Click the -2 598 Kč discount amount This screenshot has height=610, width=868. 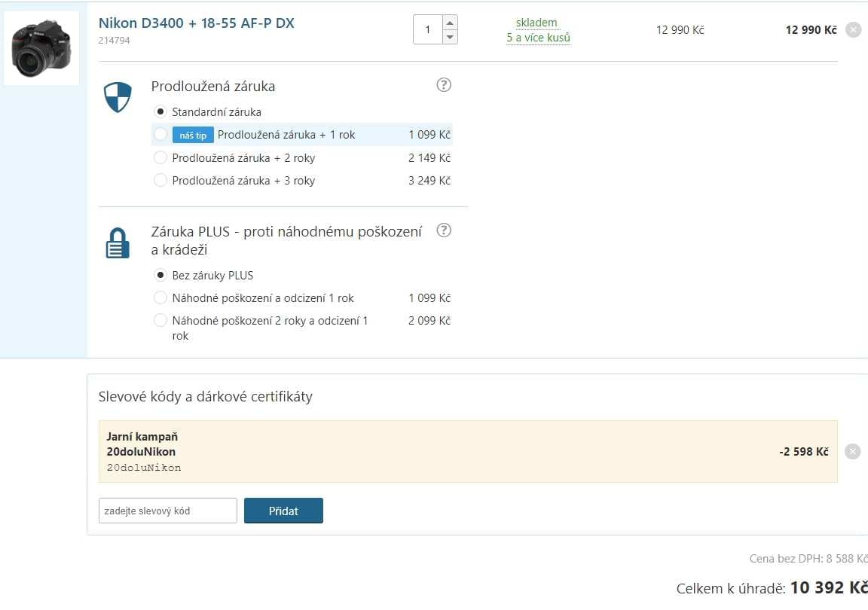pos(804,452)
